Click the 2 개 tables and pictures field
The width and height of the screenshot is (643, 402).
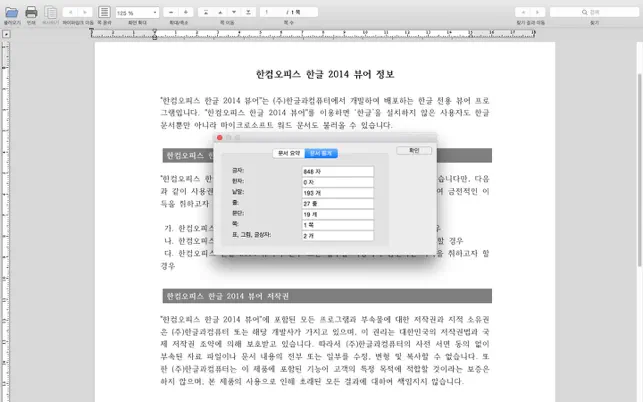click(x=338, y=235)
